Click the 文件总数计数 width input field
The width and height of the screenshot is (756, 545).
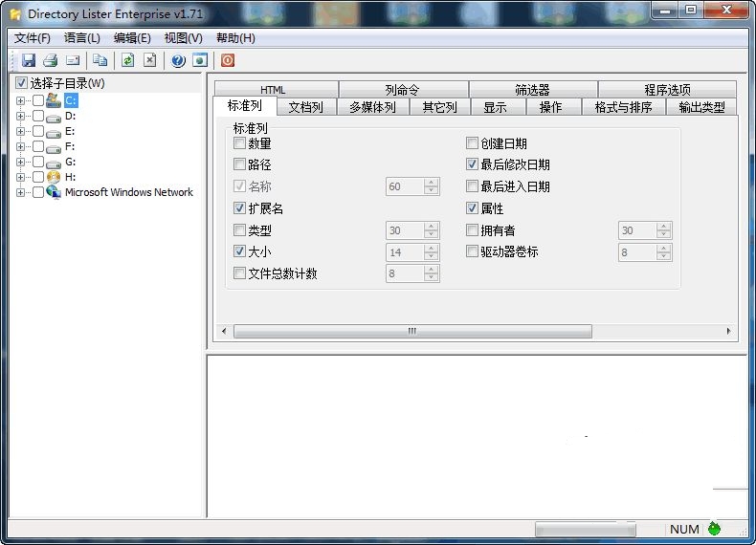405,273
